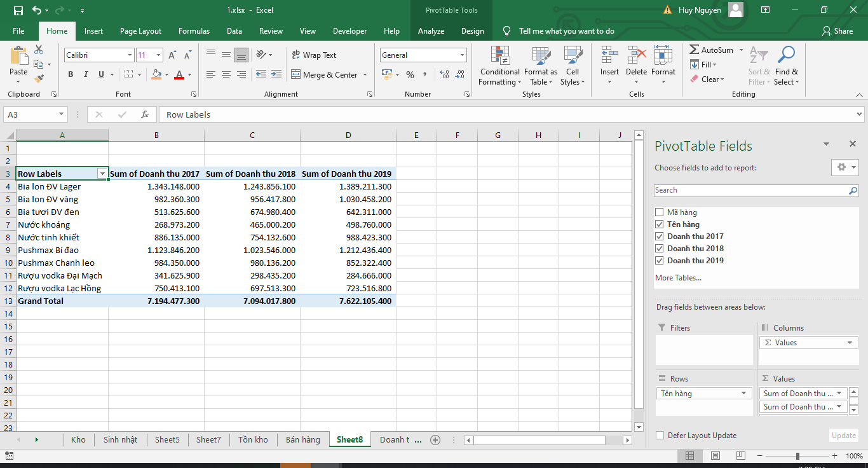Click the AutoSum button
Viewport: 868px width, 468px height.
712,50
